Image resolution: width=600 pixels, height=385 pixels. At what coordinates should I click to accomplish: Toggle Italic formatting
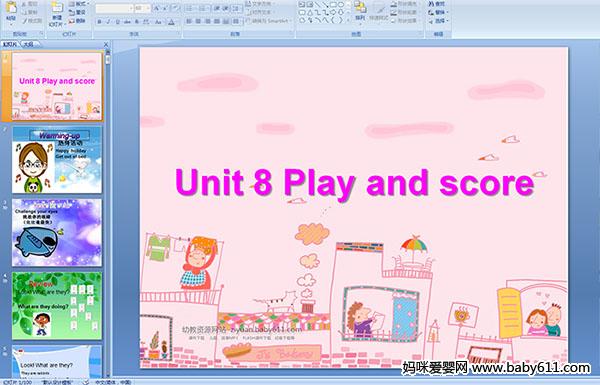[108, 22]
